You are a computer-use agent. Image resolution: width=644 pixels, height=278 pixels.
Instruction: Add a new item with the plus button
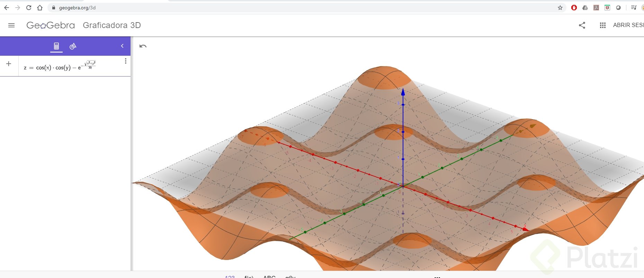point(9,64)
